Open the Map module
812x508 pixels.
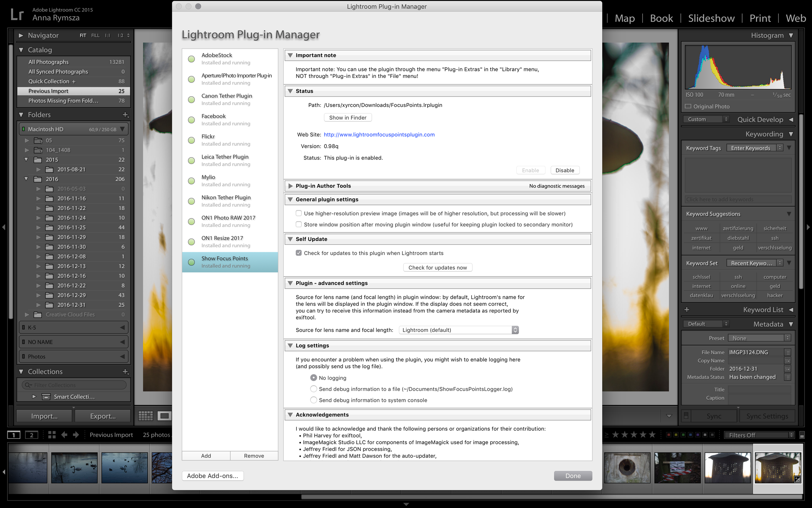point(625,18)
